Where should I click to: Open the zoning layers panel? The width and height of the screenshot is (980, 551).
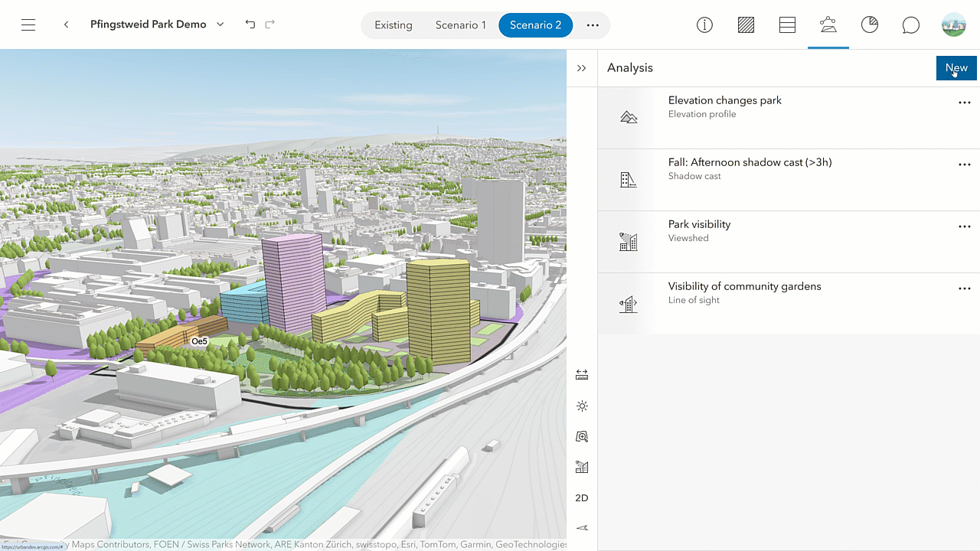tap(746, 24)
